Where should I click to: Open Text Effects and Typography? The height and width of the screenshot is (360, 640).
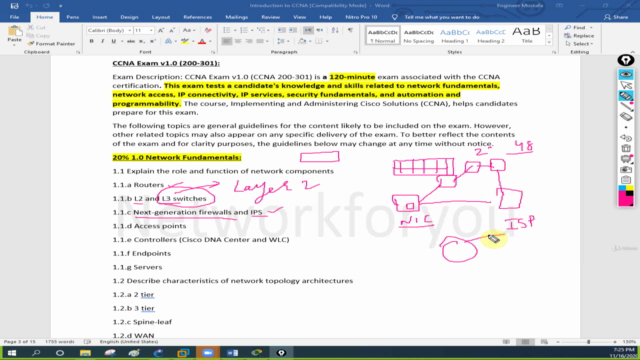168,41
